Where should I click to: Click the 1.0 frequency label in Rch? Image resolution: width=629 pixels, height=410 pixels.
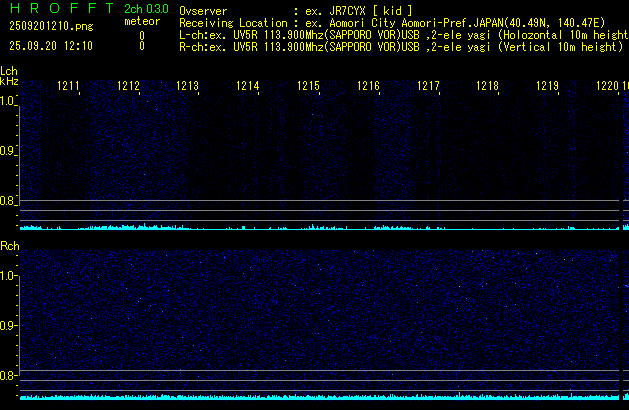point(8,275)
